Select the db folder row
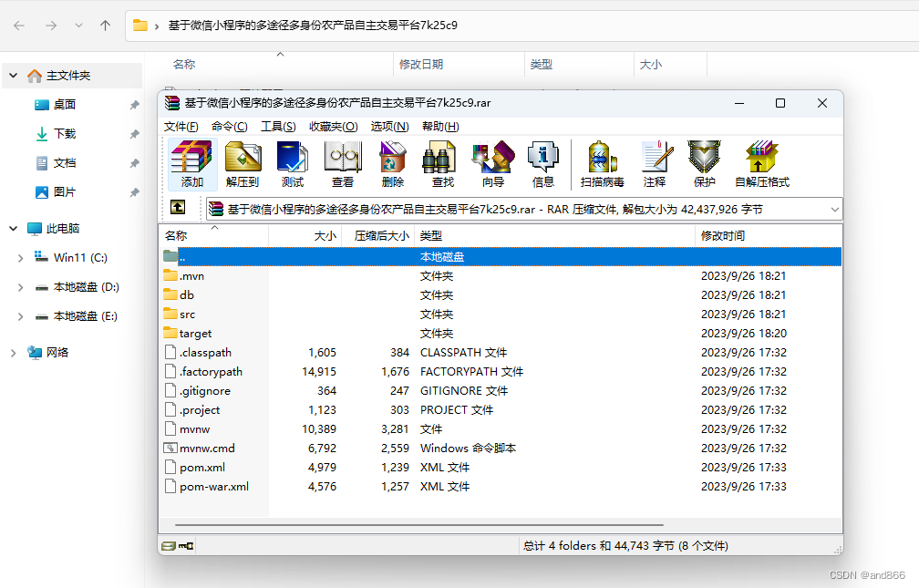The image size is (919, 588). click(501, 294)
